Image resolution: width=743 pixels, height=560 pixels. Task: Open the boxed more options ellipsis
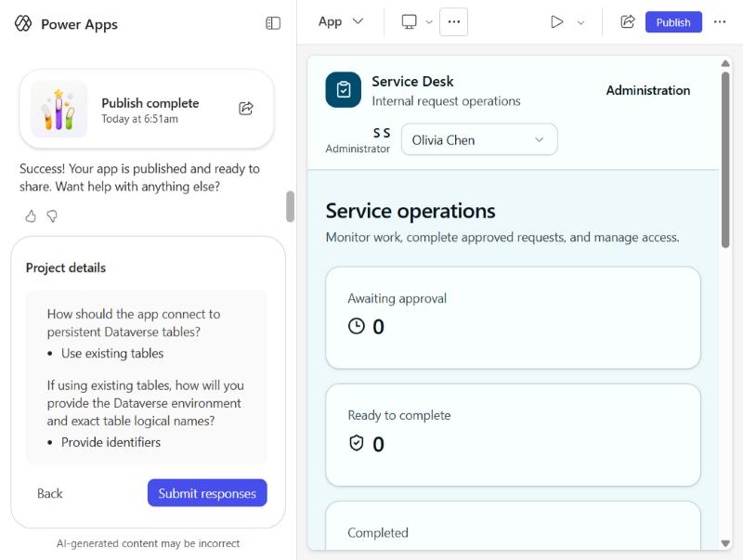(453, 21)
